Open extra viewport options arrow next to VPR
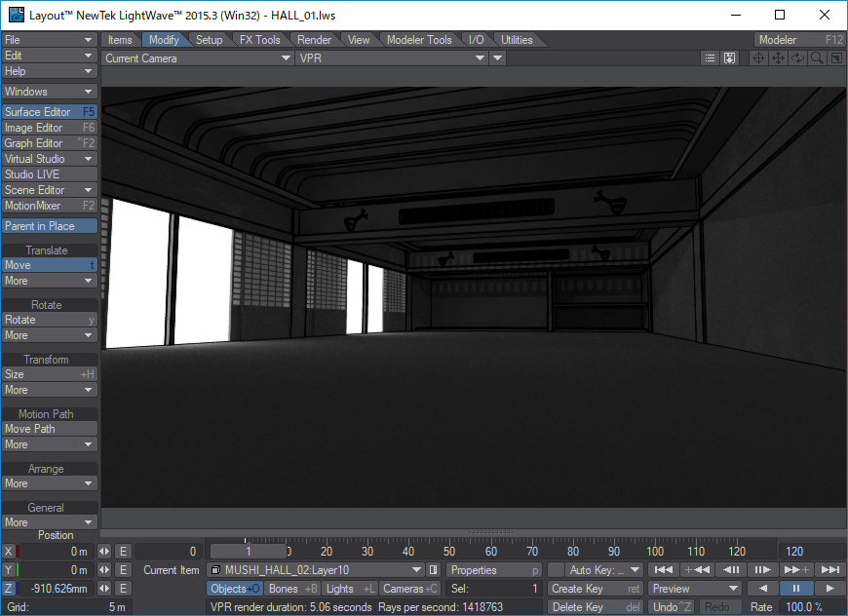The image size is (848, 616). 497,58
